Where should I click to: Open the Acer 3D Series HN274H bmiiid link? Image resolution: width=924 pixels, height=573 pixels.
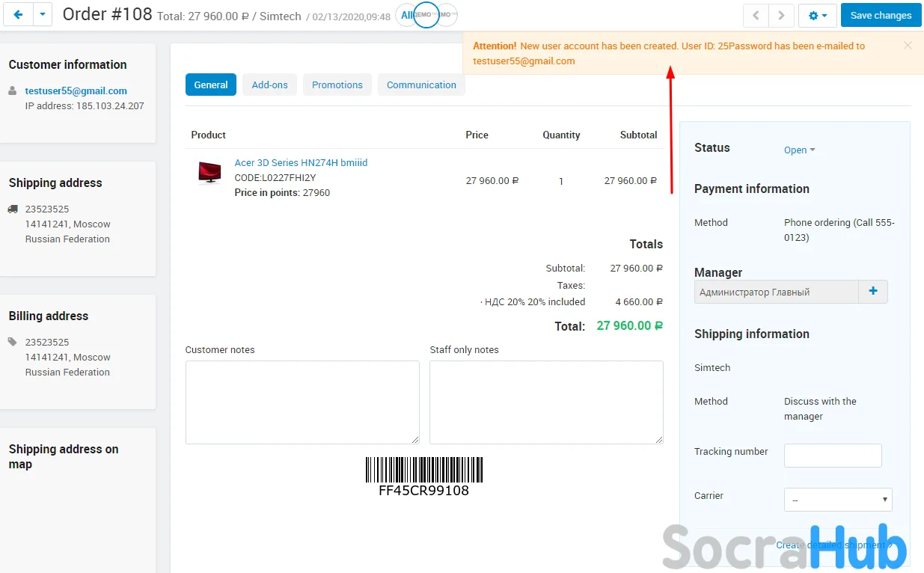tap(301, 162)
